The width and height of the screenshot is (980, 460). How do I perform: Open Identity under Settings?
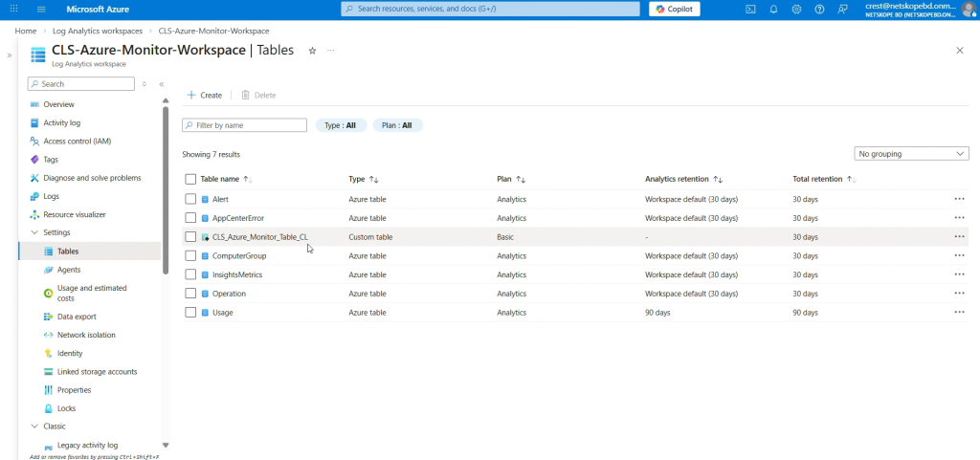[x=69, y=353]
